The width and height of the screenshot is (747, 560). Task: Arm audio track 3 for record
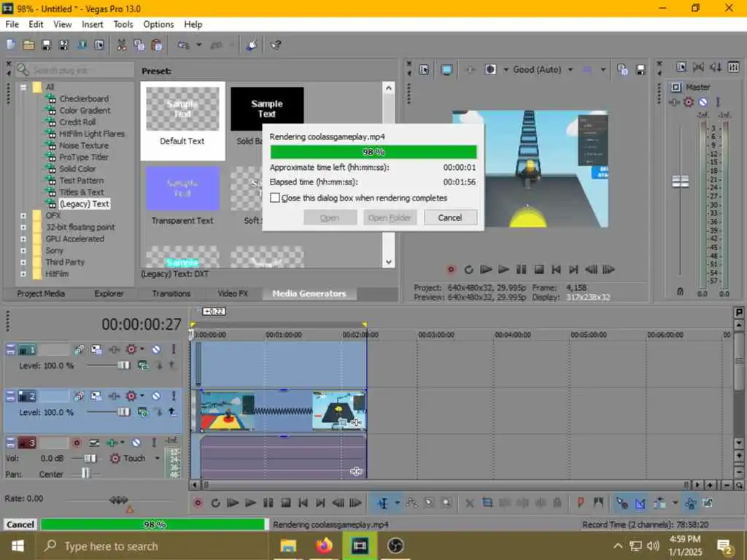click(x=77, y=443)
